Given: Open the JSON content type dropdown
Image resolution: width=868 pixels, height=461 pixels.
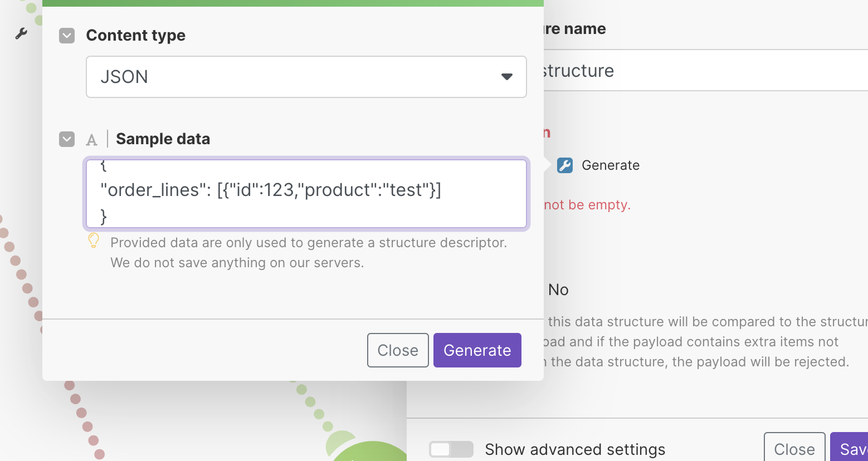Looking at the screenshot, I should tap(306, 77).
